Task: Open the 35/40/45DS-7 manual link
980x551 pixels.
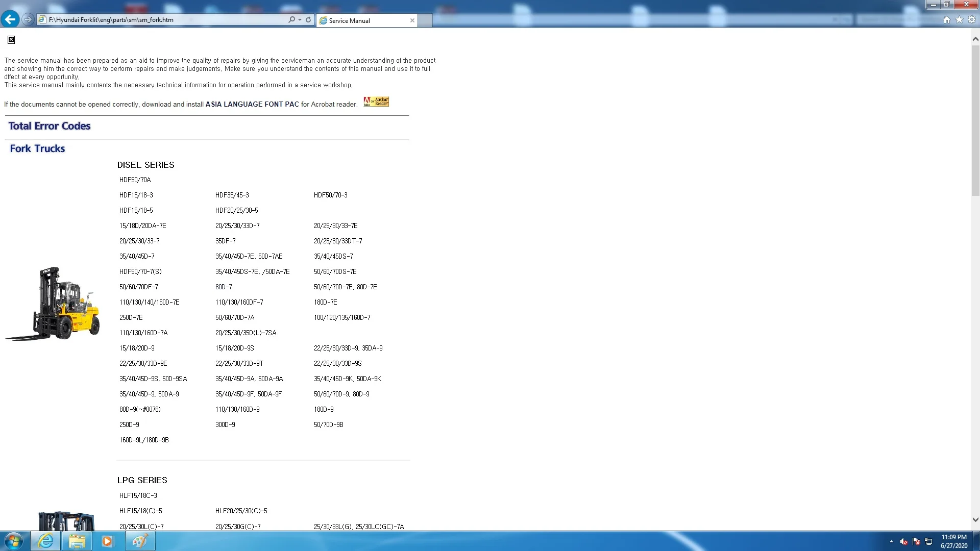Action: click(333, 256)
